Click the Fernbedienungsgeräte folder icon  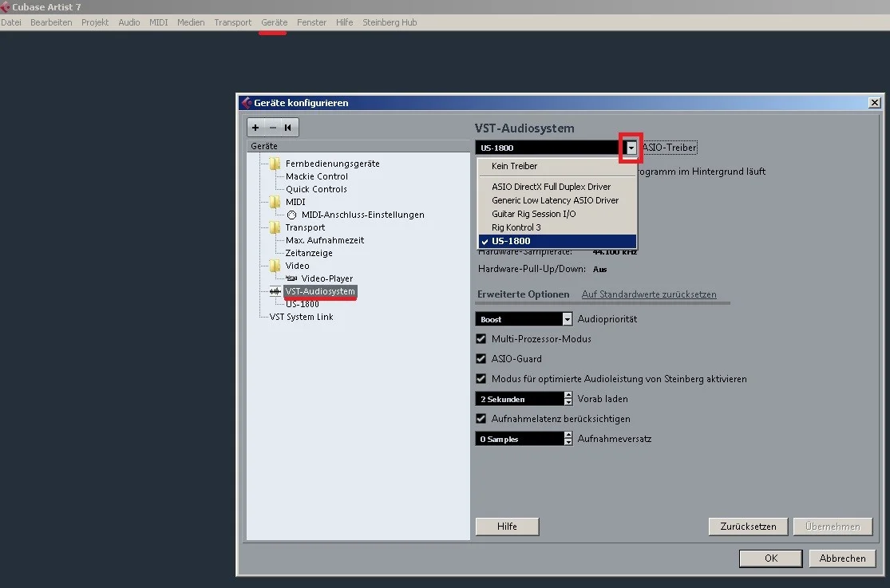[x=275, y=164]
